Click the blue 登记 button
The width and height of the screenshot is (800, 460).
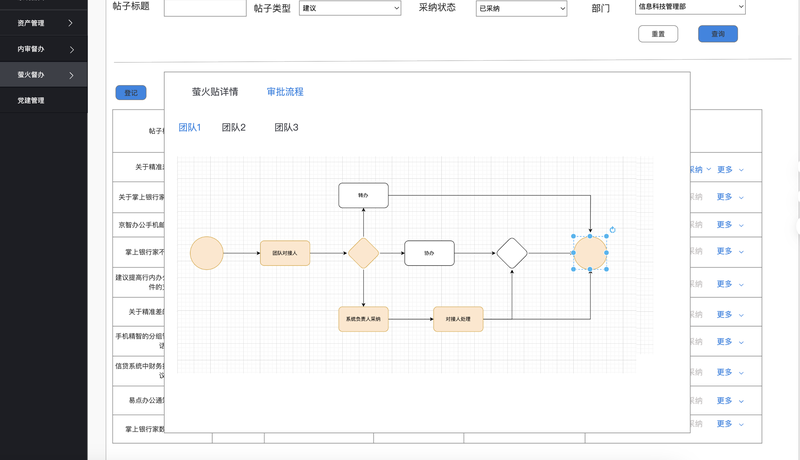(131, 93)
